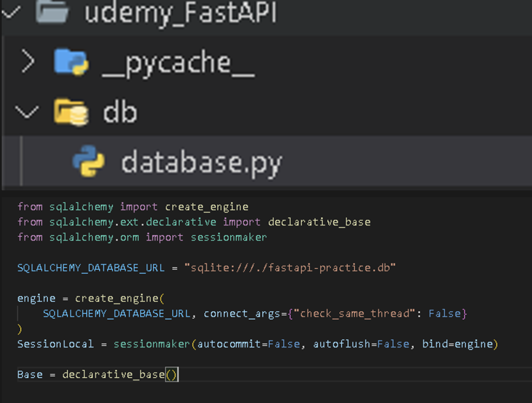
Task: Click the Python icon beside database.py
Action: click(89, 162)
